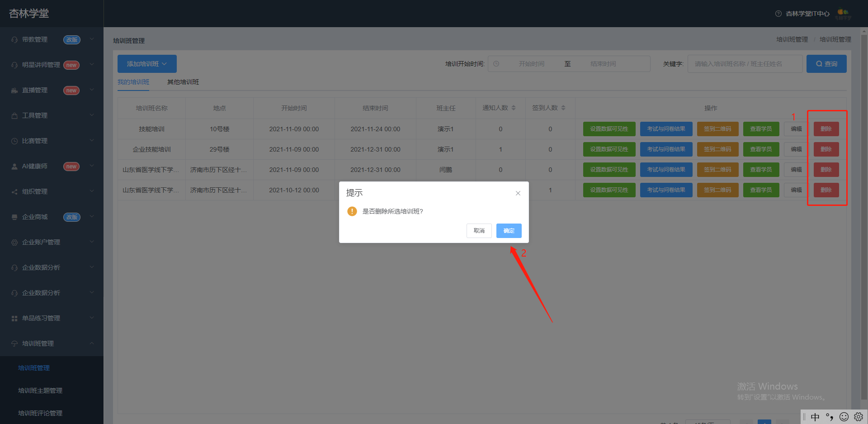Toggle the IME 中 language indicator
868x424 pixels.
coord(815,417)
